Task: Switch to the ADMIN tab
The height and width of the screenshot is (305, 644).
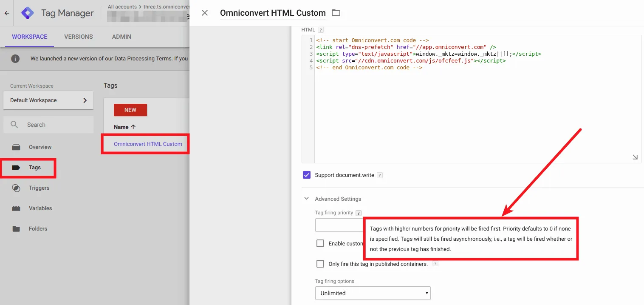Action: click(121, 37)
